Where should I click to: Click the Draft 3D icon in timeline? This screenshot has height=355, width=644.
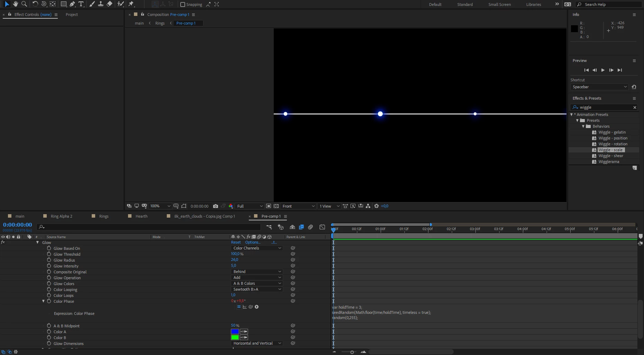281,227
